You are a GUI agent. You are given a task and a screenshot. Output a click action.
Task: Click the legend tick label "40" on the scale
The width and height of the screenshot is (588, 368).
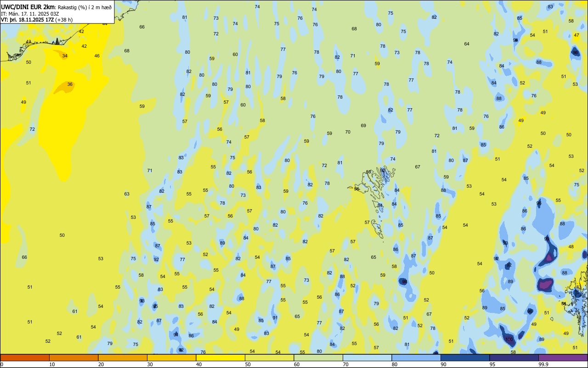pos(198,364)
